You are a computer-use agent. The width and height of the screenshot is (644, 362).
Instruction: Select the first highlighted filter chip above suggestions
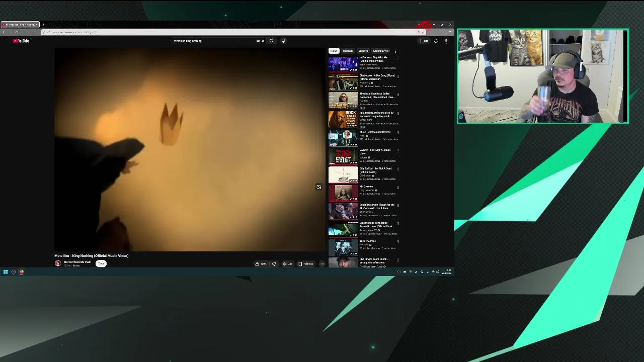tap(334, 51)
